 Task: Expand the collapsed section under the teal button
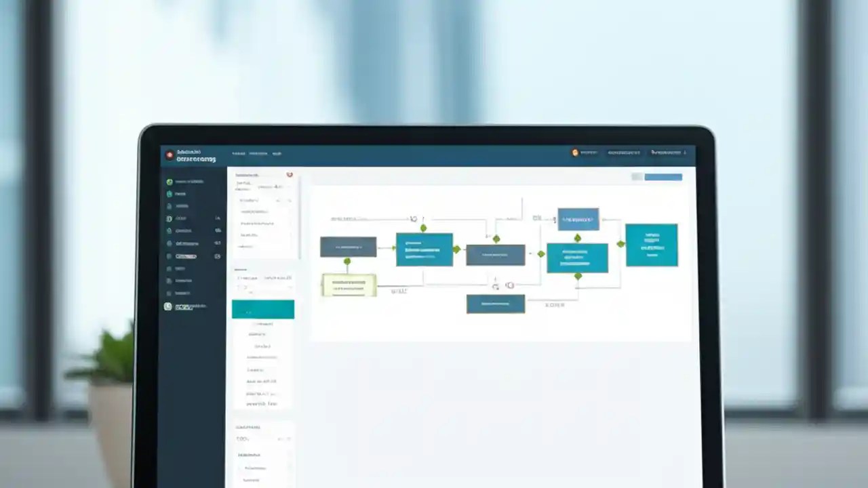[x=263, y=323]
